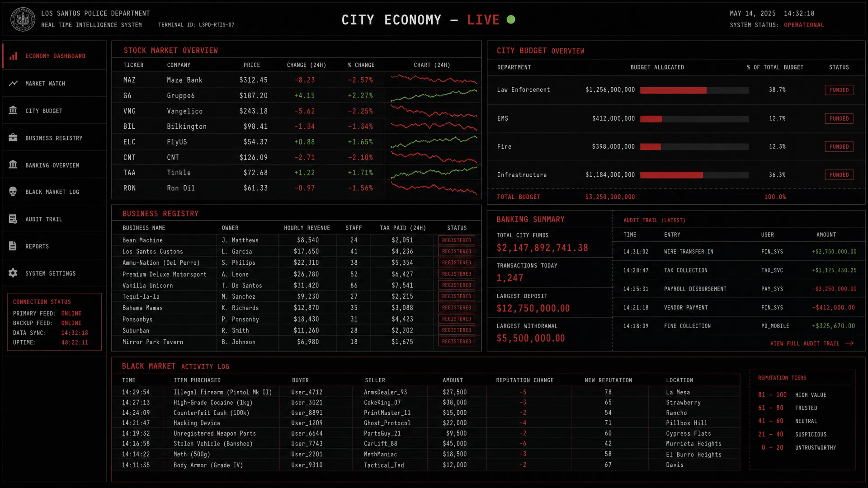The width and height of the screenshot is (868, 488).
Task: Click the Law Enforcement budget bar
Action: coord(694,90)
